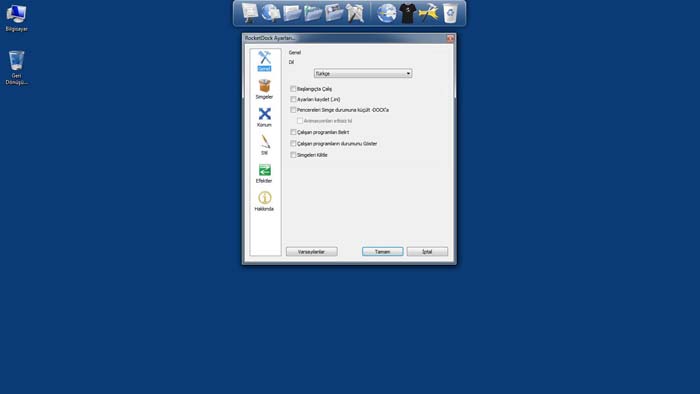Click the easel presentation icon in the dock

(x=249, y=12)
